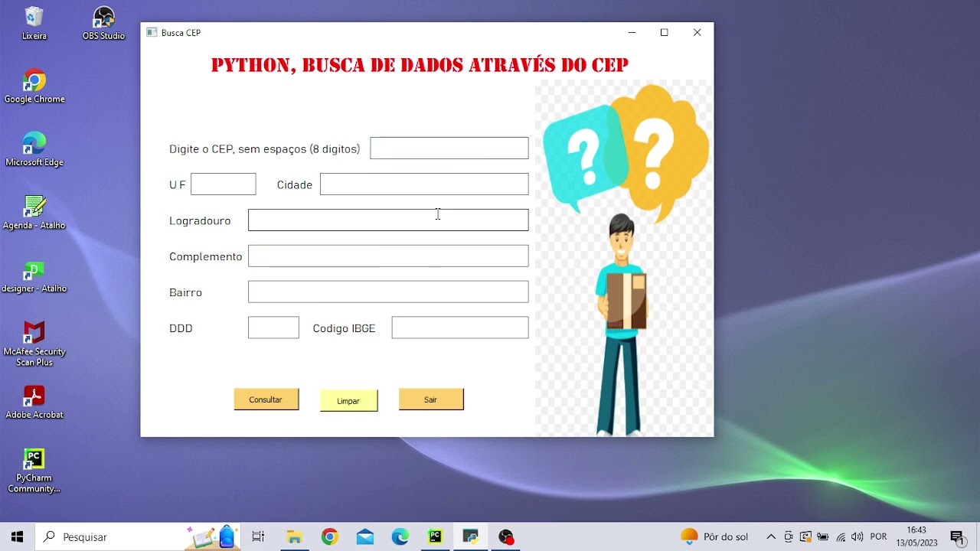The width and height of the screenshot is (980, 551).
Task: Open the notification center icon
Action: pyautogui.click(x=958, y=537)
